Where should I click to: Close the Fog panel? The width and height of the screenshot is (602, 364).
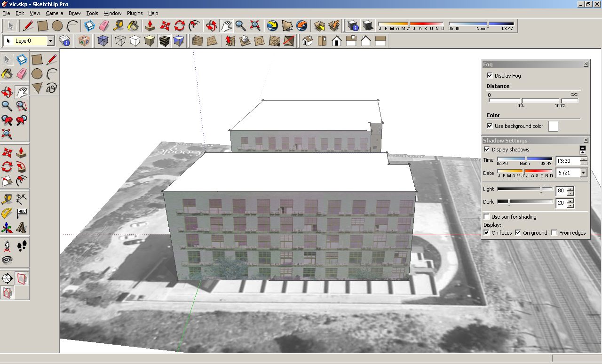click(x=586, y=64)
